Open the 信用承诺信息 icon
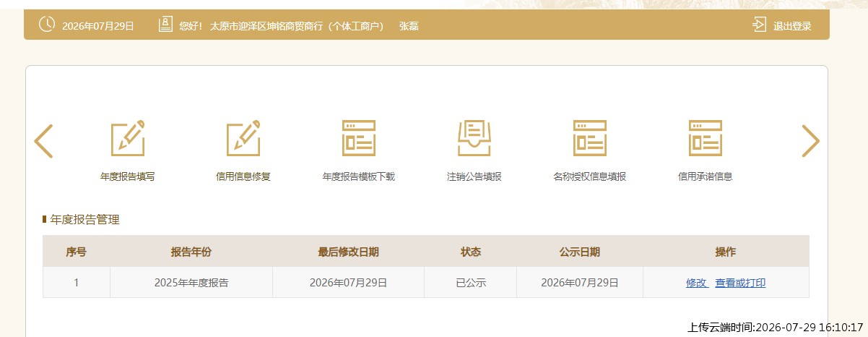The height and width of the screenshot is (337, 868). pyautogui.click(x=706, y=137)
